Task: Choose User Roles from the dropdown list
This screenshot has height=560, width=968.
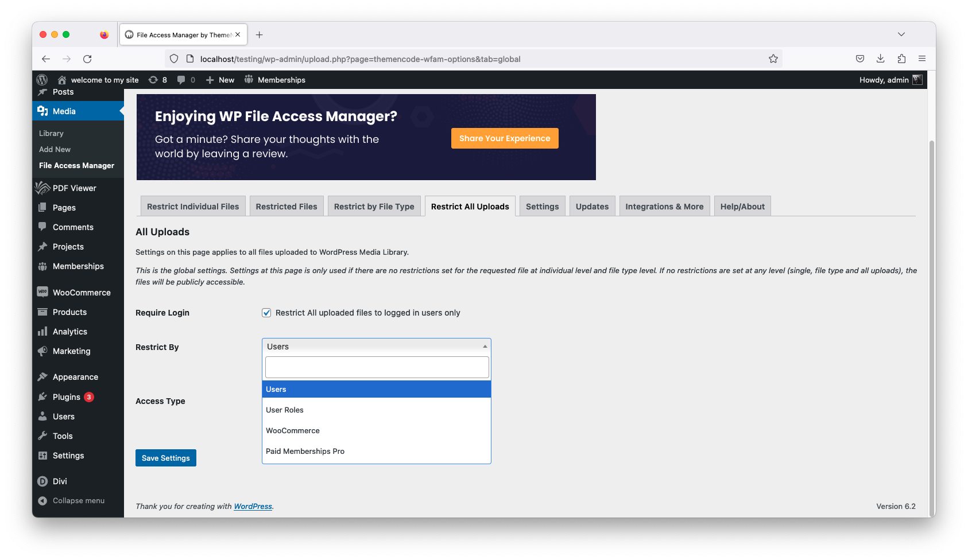Action: click(x=377, y=410)
